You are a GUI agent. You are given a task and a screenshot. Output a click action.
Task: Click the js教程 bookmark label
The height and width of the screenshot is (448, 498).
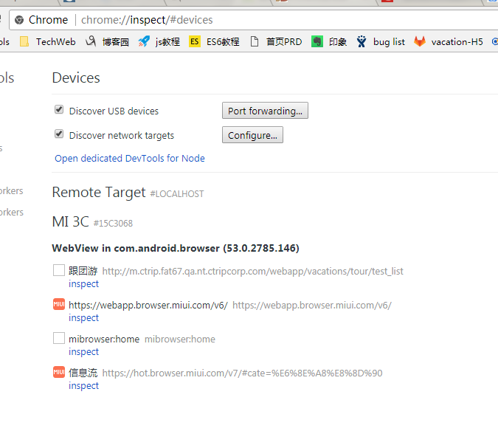[167, 41]
